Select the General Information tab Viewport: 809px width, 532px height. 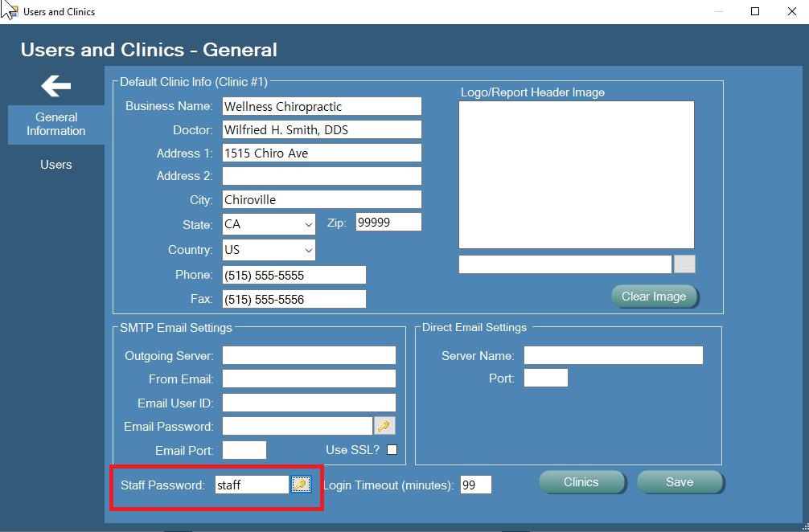55,125
